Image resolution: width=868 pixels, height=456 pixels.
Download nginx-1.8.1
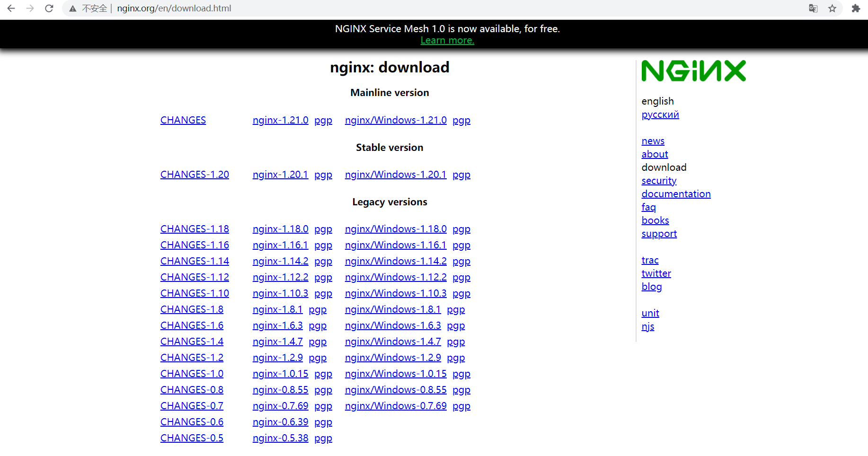278,309
